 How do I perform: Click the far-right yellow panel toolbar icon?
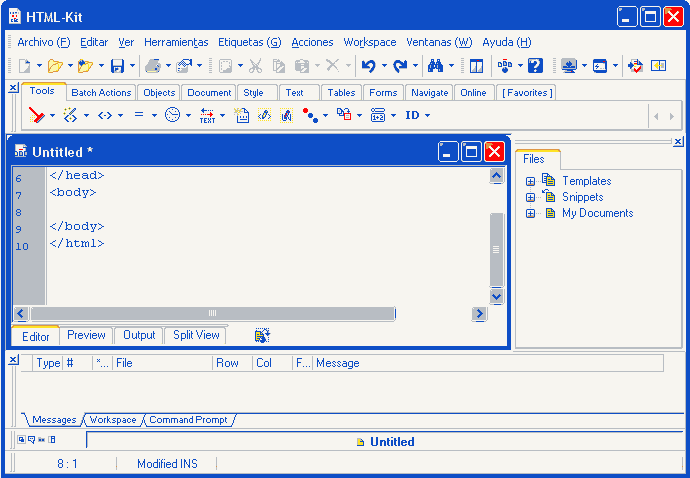pos(658,66)
